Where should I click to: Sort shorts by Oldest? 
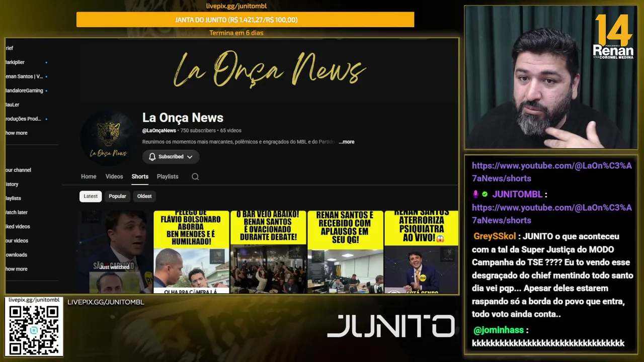tap(144, 196)
